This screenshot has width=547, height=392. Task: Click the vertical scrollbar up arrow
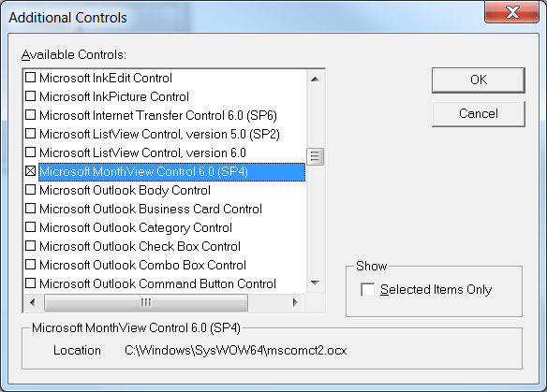pyautogui.click(x=315, y=80)
